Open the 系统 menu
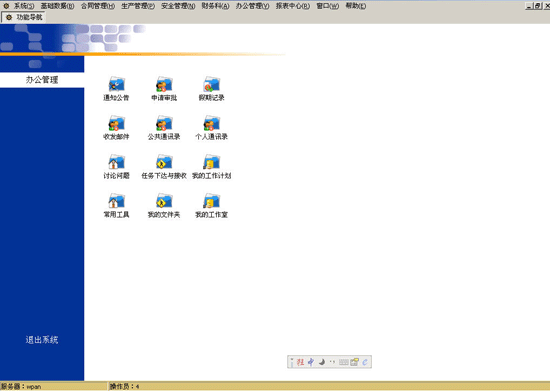 pos(24,6)
